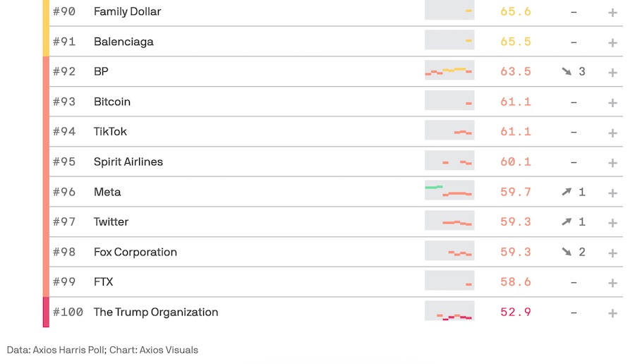The image size is (635, 364).
Task: Click BP's downward rank change arrow
Action: click(x=566, y=71)
